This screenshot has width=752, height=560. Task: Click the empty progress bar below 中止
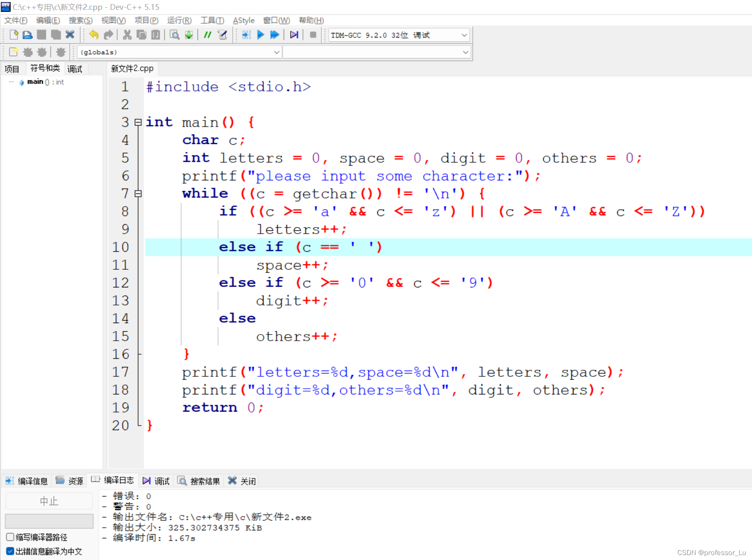[49, 521]
